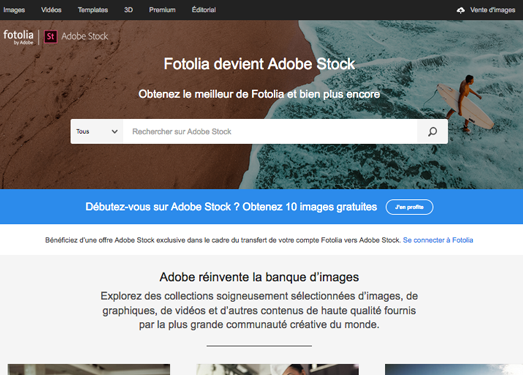Image resolution: width=523 pixels, height=375 pixels.
Task: Click the Fotolia devient Adobe Stock heading
Action: (259, 64)
